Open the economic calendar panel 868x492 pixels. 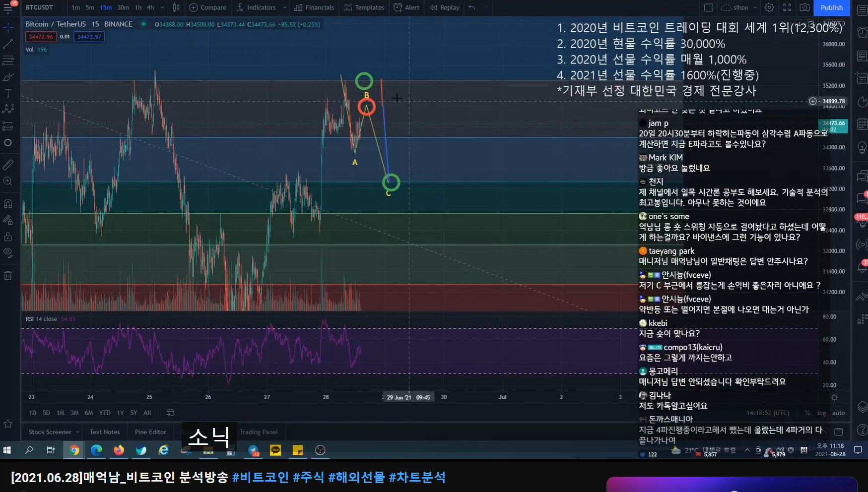tap(862, 123)
